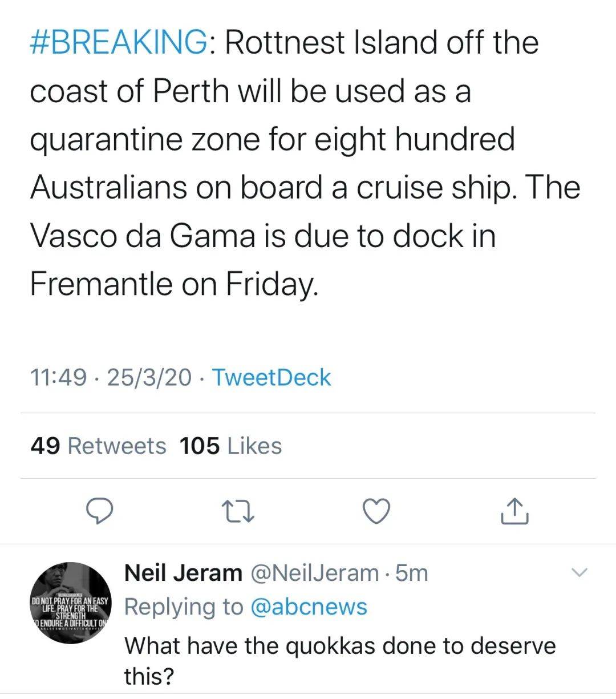This screenshot has width=616, height=699.
Task: Open the @NeilJeram handle
Action: [x=314, y=572]
